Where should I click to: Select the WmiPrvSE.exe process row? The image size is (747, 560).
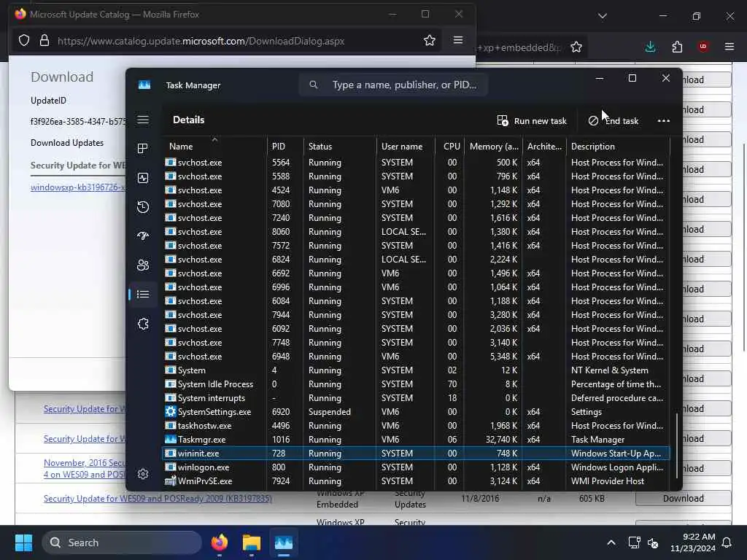[x=417, y=481]
